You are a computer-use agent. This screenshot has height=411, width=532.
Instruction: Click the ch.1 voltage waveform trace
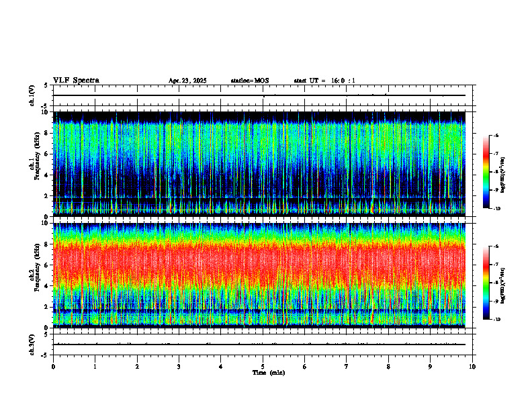tap(259, 95)
